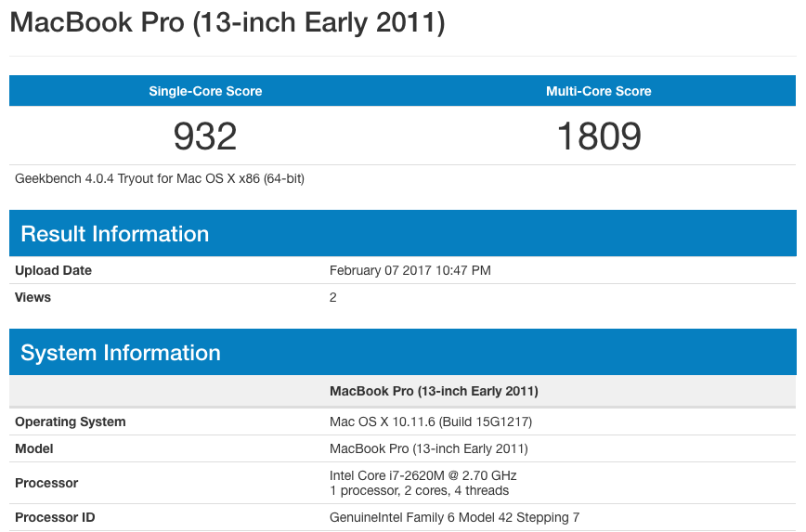Select the Intel Core i7-2620M processor text
Image resolution: width=806 pixels, height=532 pixels.
(423, 475)
